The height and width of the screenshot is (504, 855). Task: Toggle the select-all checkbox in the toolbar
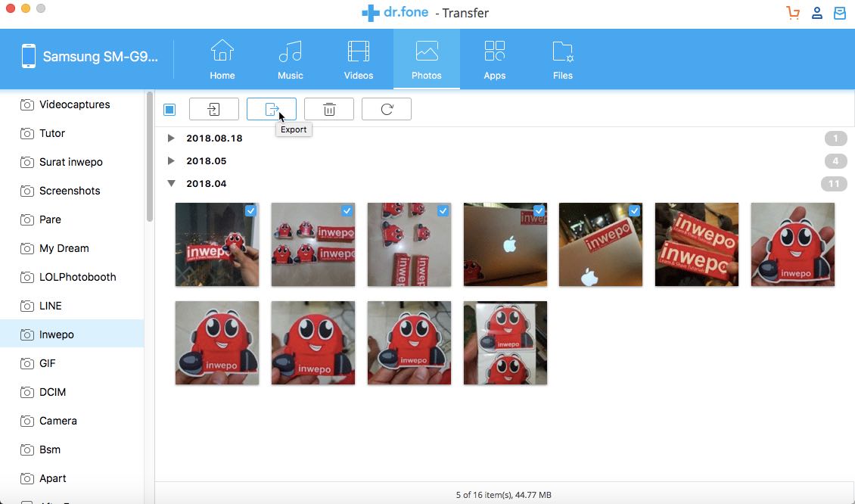[x=169, y=110]
